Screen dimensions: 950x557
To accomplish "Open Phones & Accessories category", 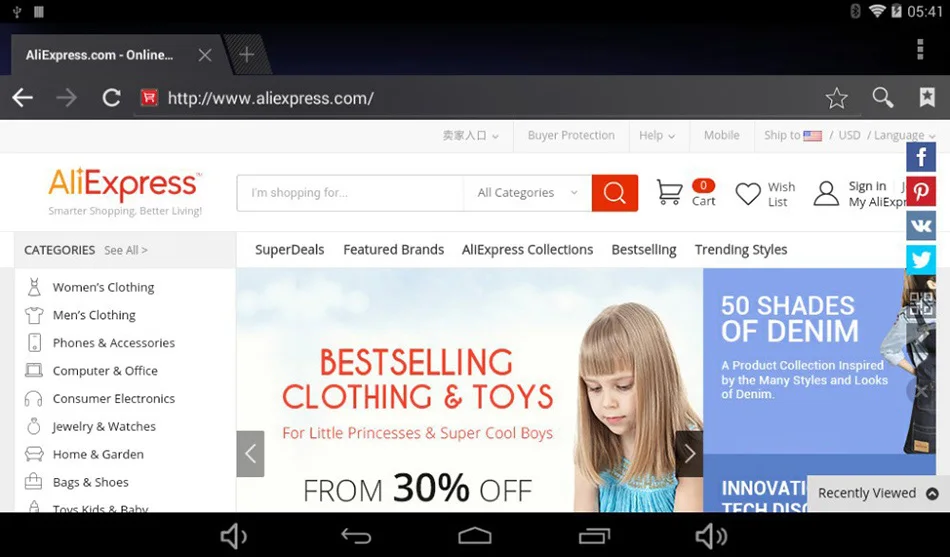I will (x=113, y=343).
